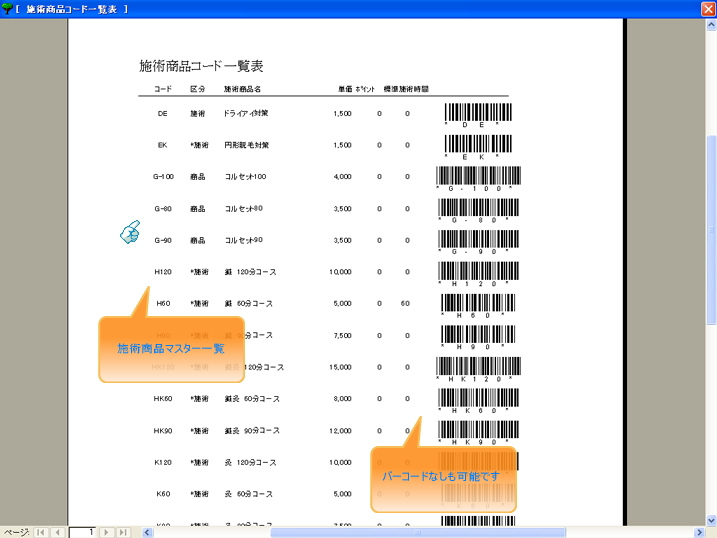Click product name 鍼 120分コース
The image size is (717, 538).
pos(250,272)
